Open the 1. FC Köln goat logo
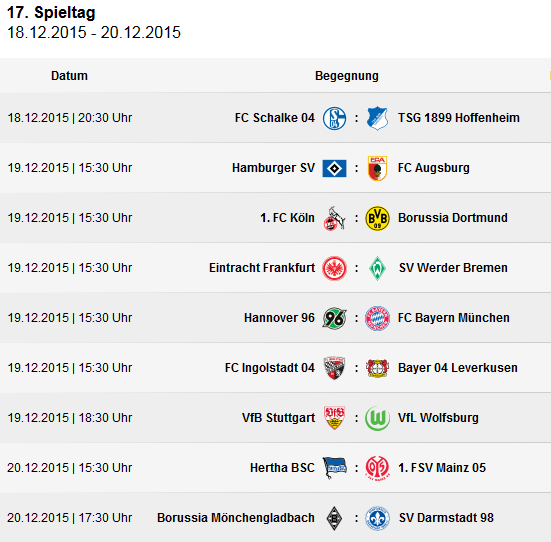The height and width of the screenshot is (542, 551). click(334, 218)
